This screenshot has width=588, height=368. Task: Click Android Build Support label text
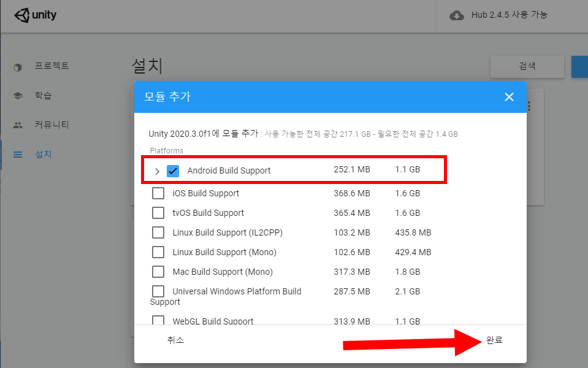coord(229,171)
